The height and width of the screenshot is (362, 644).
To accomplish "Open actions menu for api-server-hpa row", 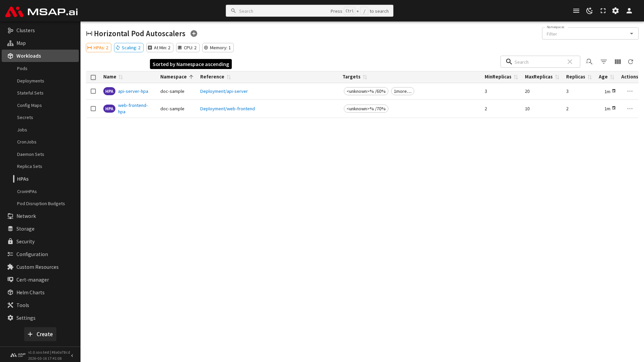I will pos(630,91).
